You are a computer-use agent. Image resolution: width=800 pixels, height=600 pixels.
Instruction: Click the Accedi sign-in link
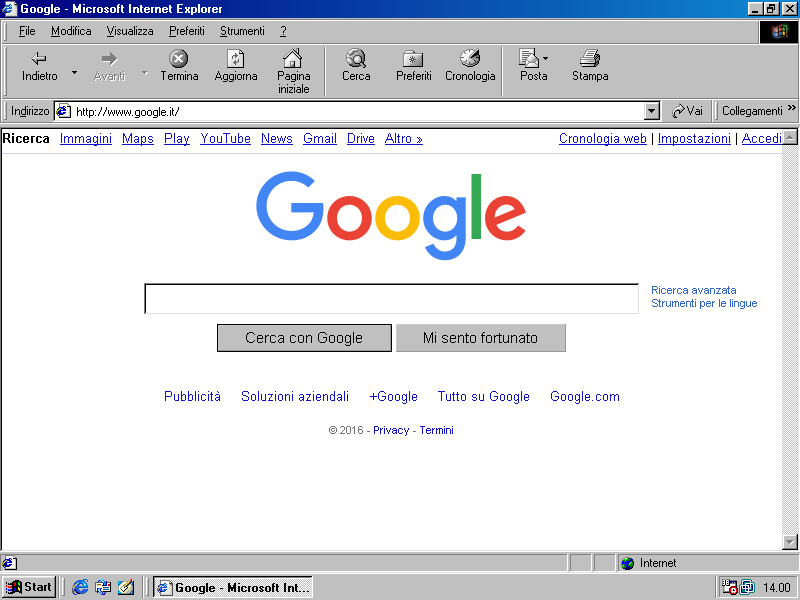(761, 139)
